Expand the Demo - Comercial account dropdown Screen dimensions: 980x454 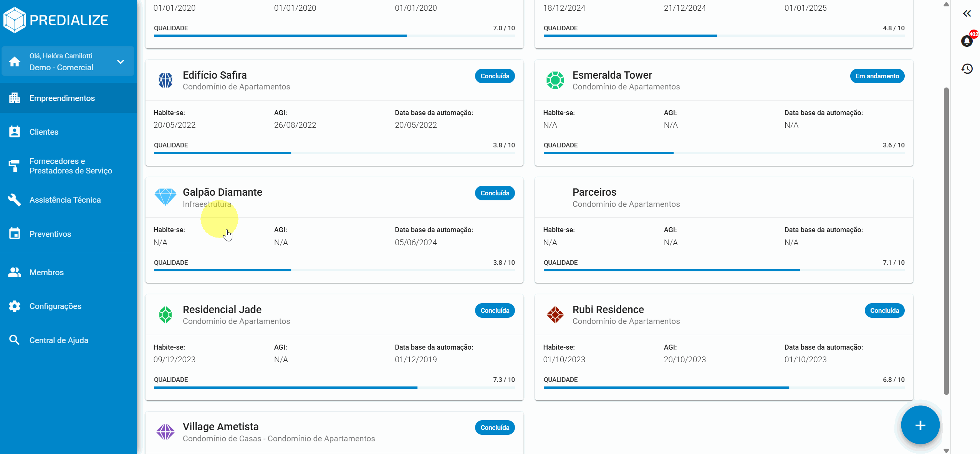[121, 62]
